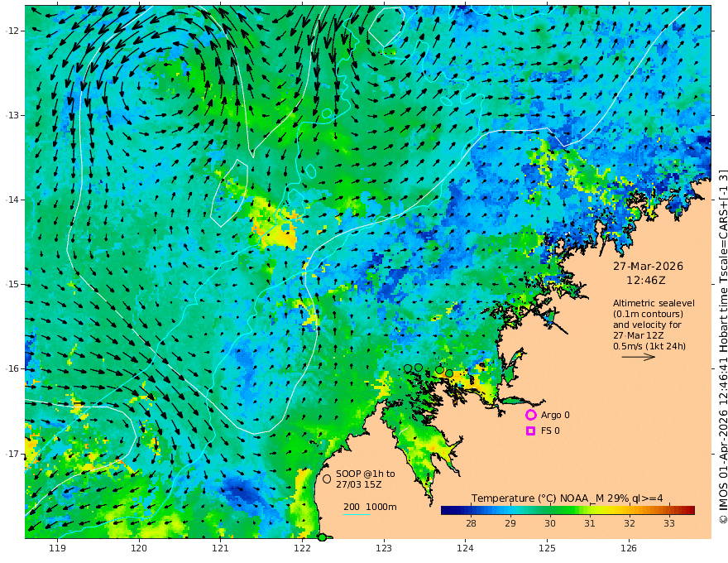Click the westernmost green SOOP circle near -16
The width and height of the screenshot is (728, 563).
pyautogui.click(x=408, y=368)
